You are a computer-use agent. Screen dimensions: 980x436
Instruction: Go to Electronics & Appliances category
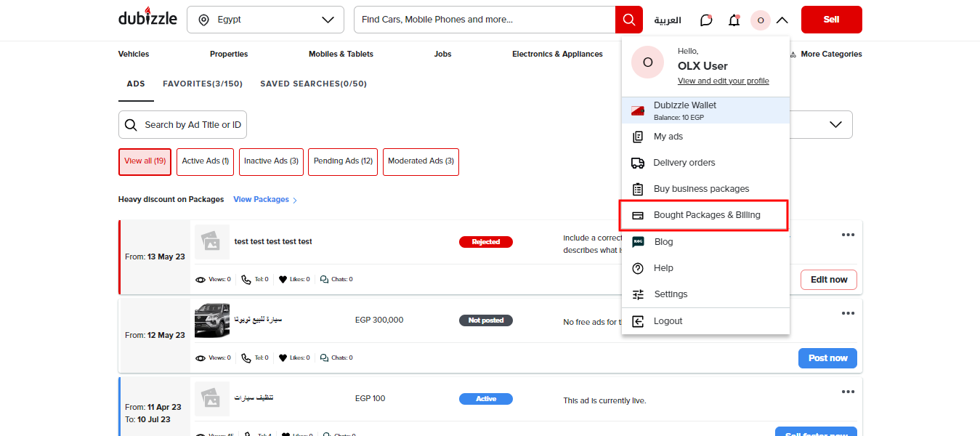[x=557, y=54]
